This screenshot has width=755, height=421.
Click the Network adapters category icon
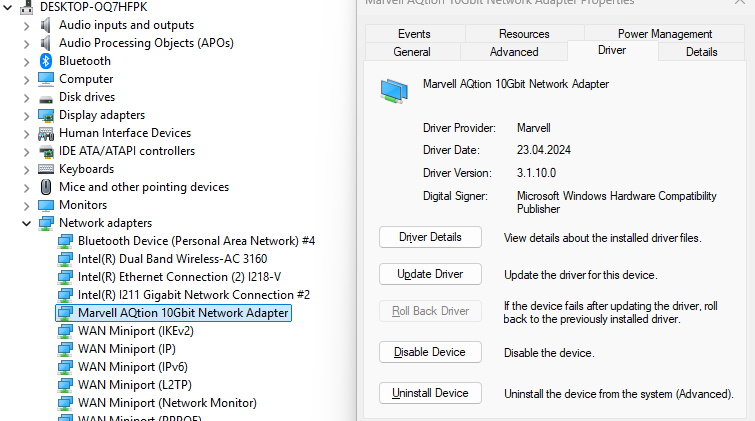click(46, 224)
